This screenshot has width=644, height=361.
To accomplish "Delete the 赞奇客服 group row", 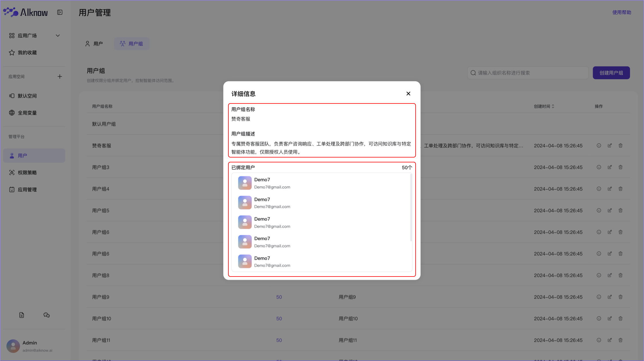I will pyautogui.click(x=620, y=146).
